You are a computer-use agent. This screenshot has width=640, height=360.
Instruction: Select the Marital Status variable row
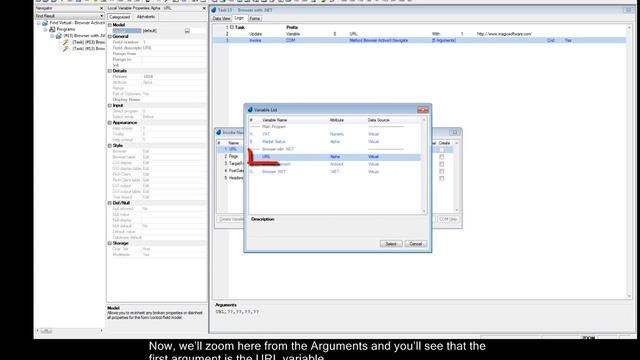click(334, 142)
